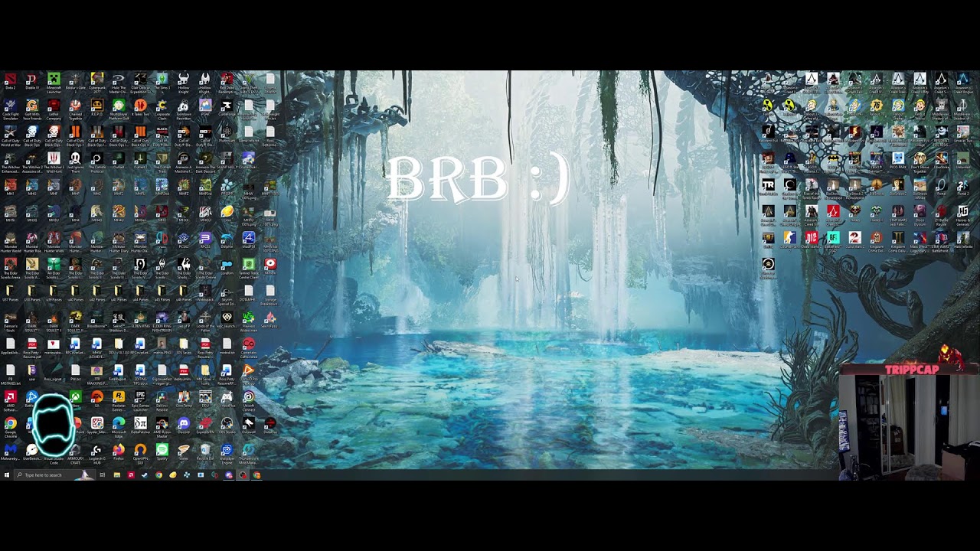Open the Microsoft Edge desktop shortcut
The height and width of the screenshot is (551, 980).
[x=119, y=425]
